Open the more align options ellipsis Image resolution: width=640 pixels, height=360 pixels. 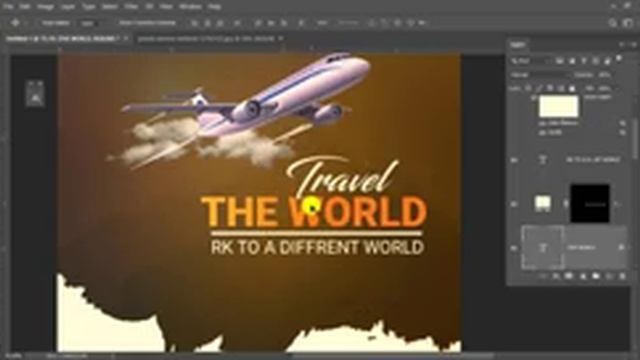point(322,23)
